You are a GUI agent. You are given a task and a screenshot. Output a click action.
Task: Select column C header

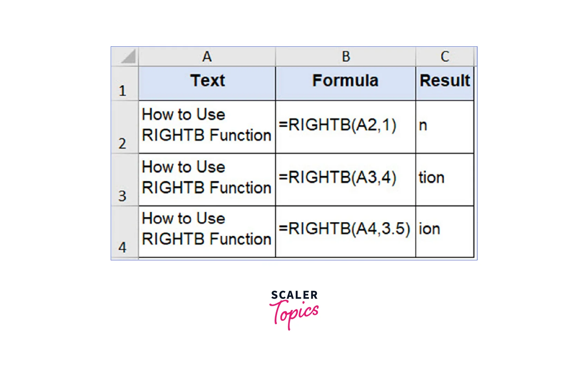(x=445, y=57)
